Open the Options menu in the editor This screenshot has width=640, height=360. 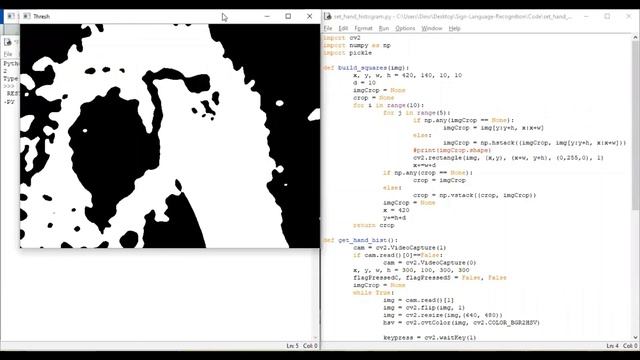[x=405, y=28]
